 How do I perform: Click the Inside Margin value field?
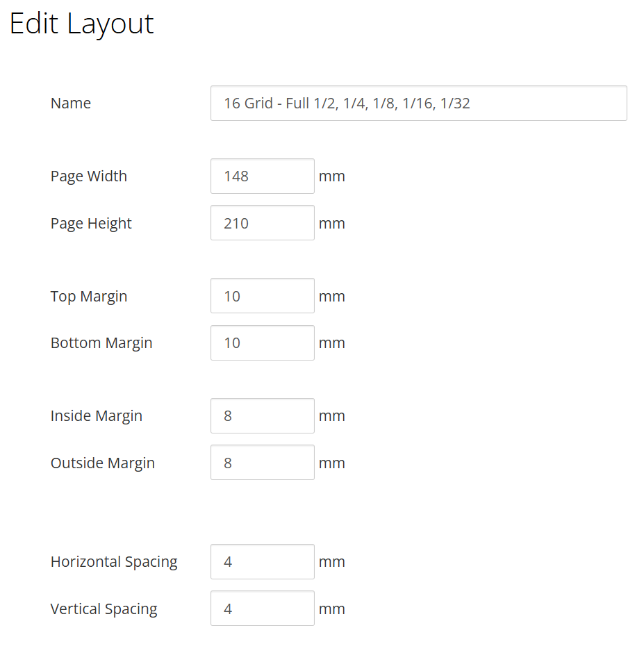(263, 415)
